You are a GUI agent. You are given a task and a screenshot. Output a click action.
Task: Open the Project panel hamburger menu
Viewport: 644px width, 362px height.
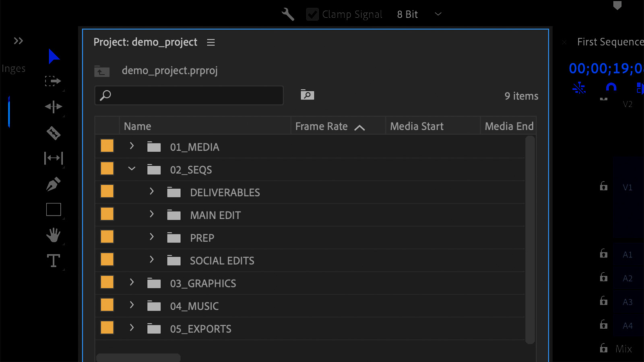click(x=211, y=42)
